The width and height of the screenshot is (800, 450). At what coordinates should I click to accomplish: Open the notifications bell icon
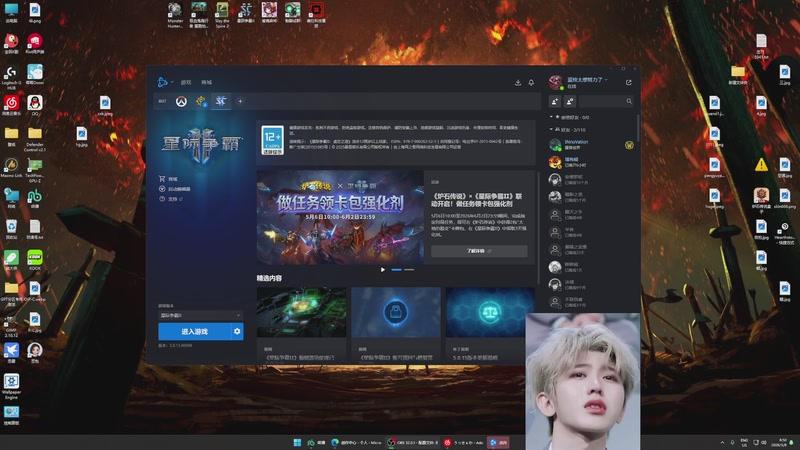531,83
